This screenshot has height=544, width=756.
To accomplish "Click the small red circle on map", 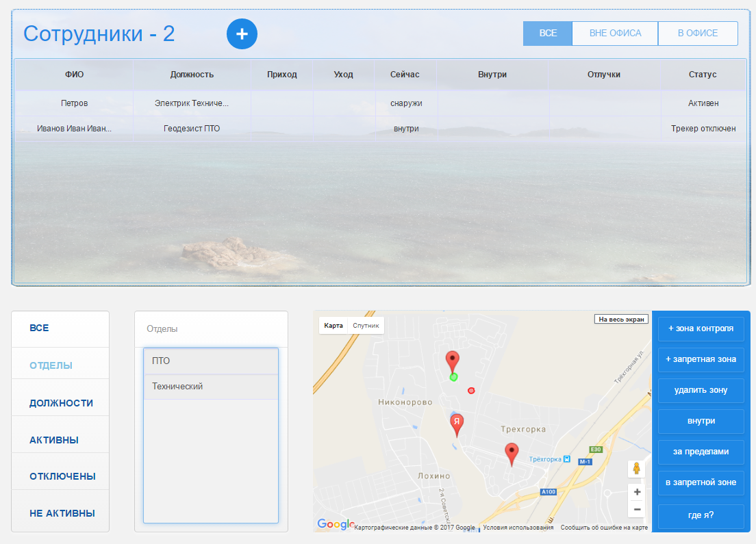I will [x=472, y=391].
